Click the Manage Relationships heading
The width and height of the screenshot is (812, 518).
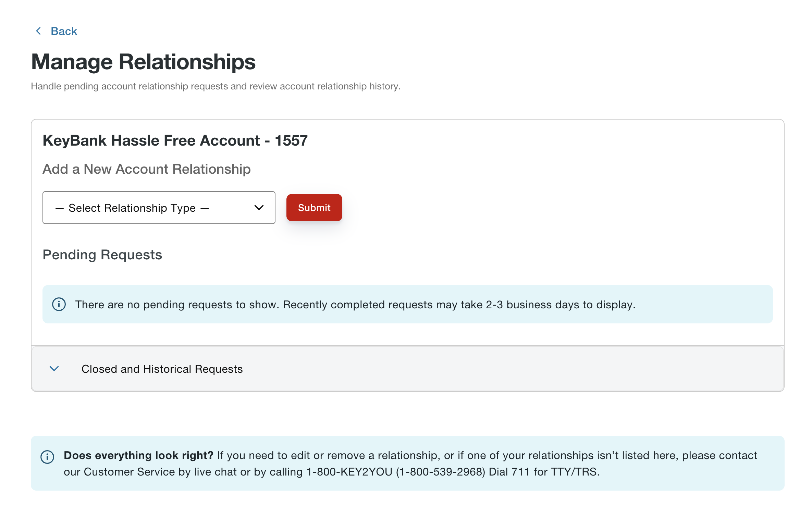pos(143,62)
